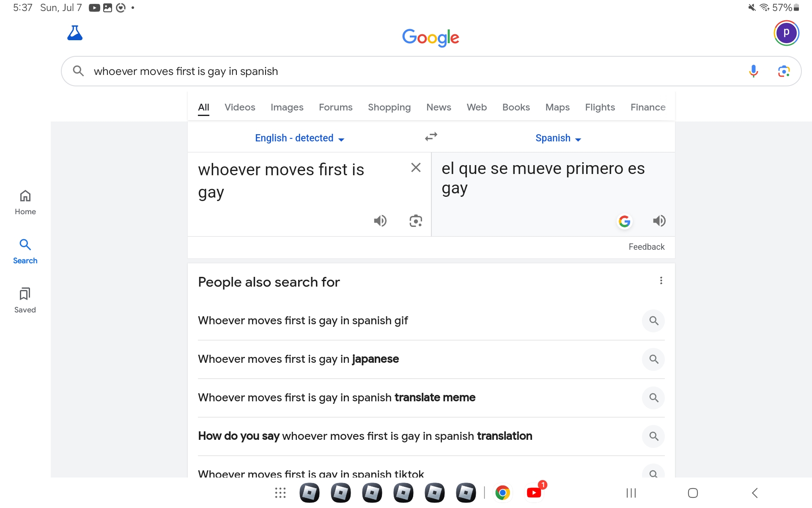The width and height of the screenshot is (812, 508).
Task: Open profile account avatar
Action: 786,33
